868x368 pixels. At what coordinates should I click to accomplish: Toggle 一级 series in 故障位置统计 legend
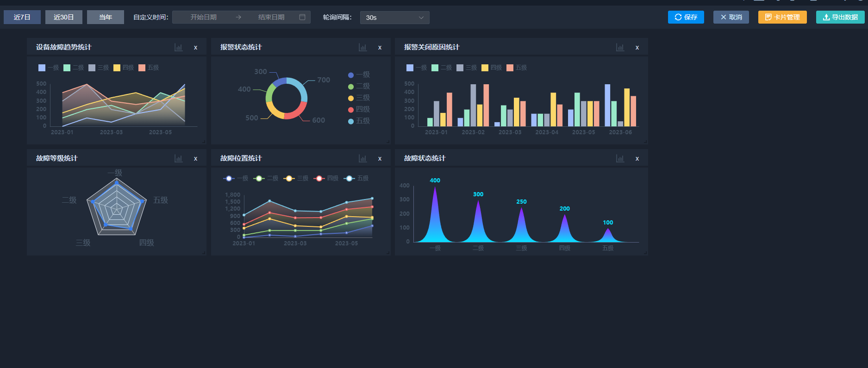click(236, 178)
